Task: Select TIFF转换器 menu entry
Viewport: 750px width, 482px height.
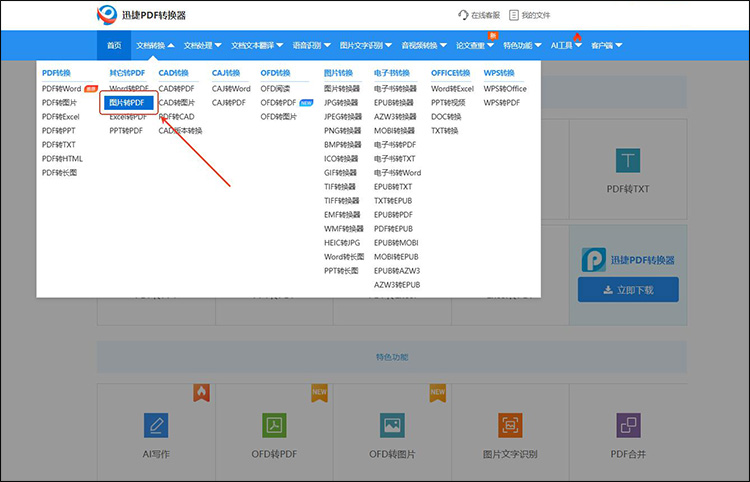Action: (342, 201)
